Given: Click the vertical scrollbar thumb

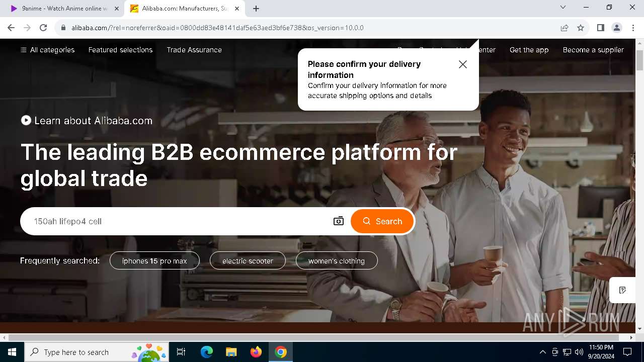Looking at the screenshot, I should (639, 60).
